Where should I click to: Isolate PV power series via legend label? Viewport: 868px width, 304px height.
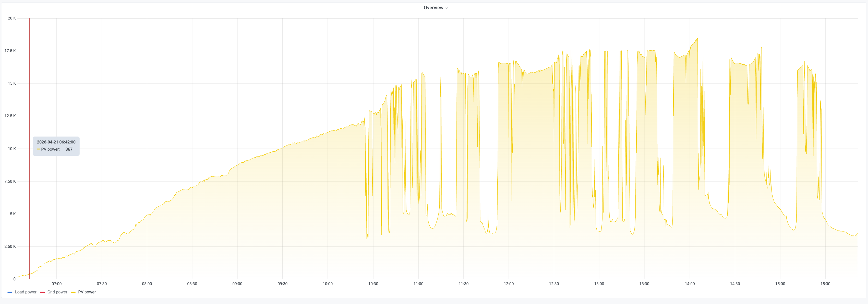87,292
